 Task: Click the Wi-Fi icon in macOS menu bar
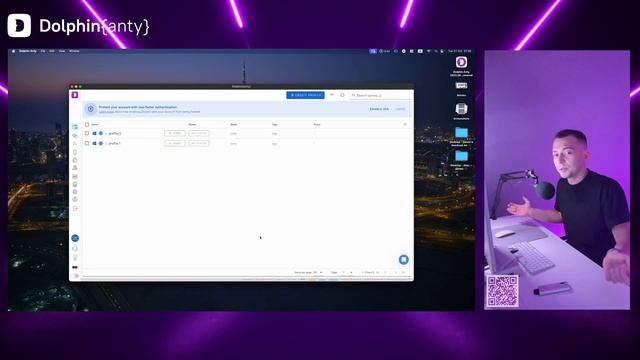[429, 51]
